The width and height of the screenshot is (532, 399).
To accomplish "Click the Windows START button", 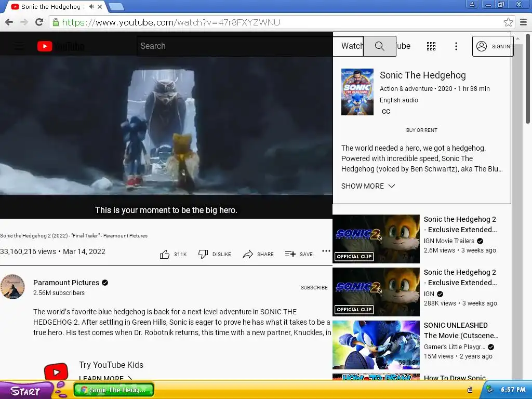I will tap(25, 391).
